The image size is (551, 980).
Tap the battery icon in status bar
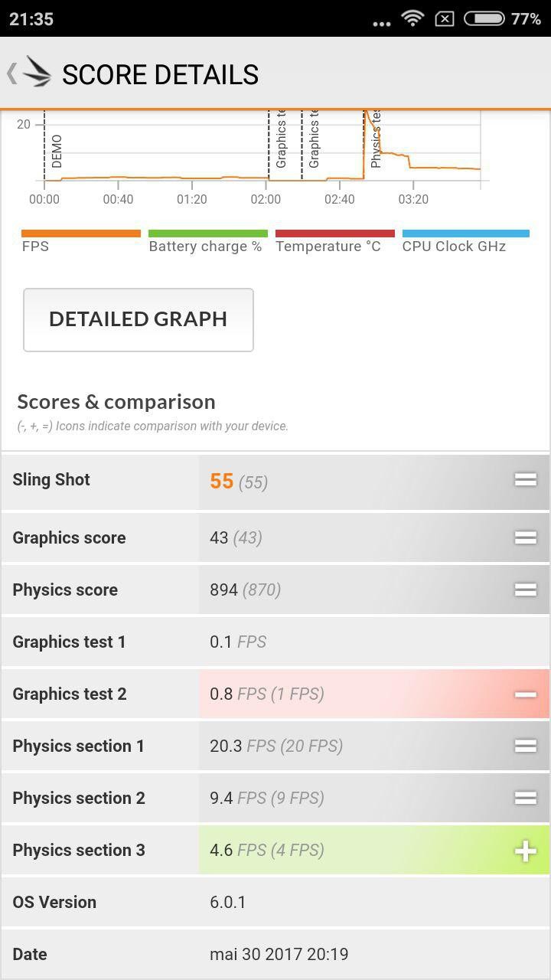click(484, 18)
